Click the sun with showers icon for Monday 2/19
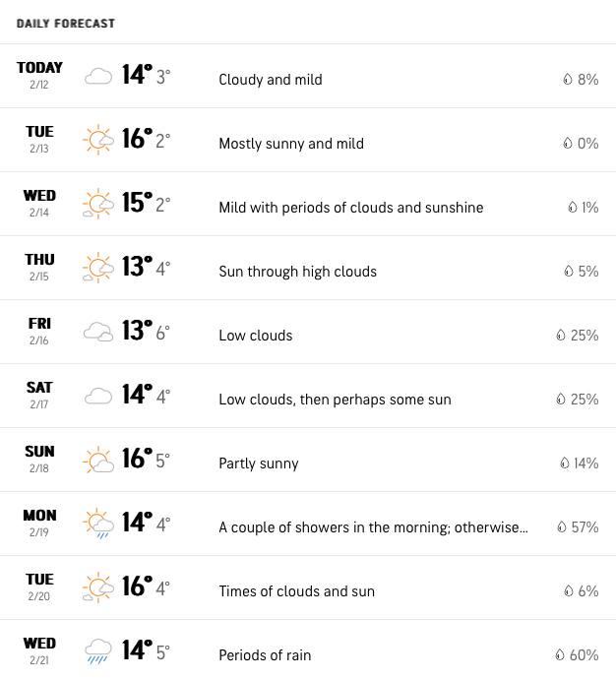 tap(98, 524)
